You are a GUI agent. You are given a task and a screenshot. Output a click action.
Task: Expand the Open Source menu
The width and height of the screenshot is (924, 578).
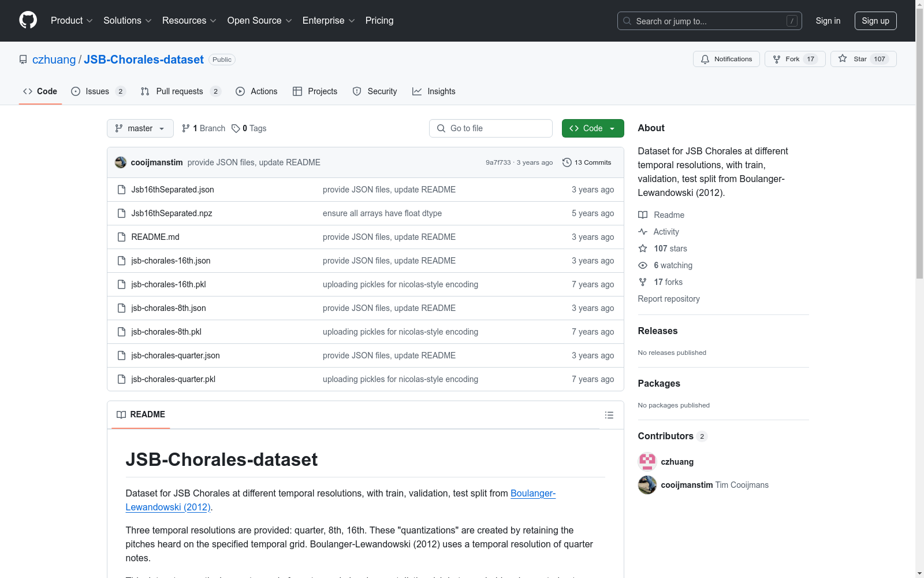point(260,21)
